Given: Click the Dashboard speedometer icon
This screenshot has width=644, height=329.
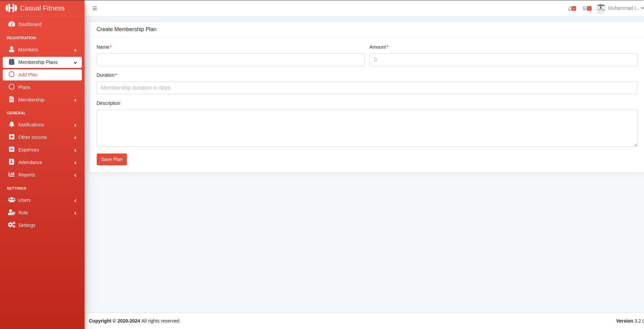Looking at the screenshot, I should 12,24.
